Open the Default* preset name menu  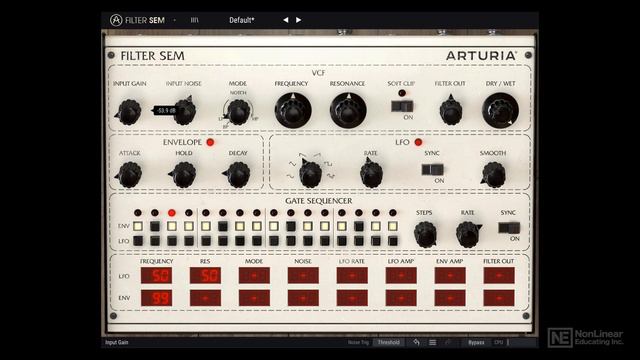coord(242,20)
